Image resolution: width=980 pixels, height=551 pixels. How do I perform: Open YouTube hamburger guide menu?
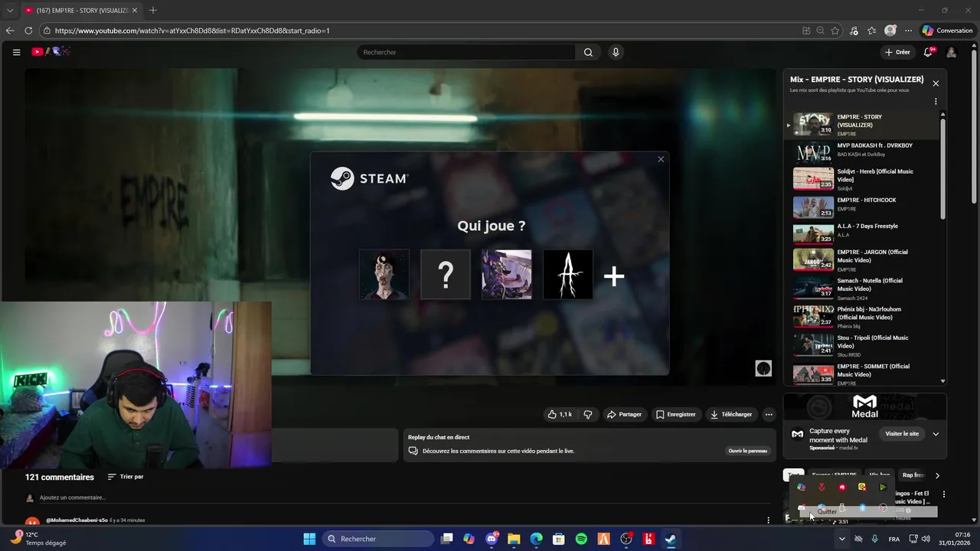tap(16, 52)
